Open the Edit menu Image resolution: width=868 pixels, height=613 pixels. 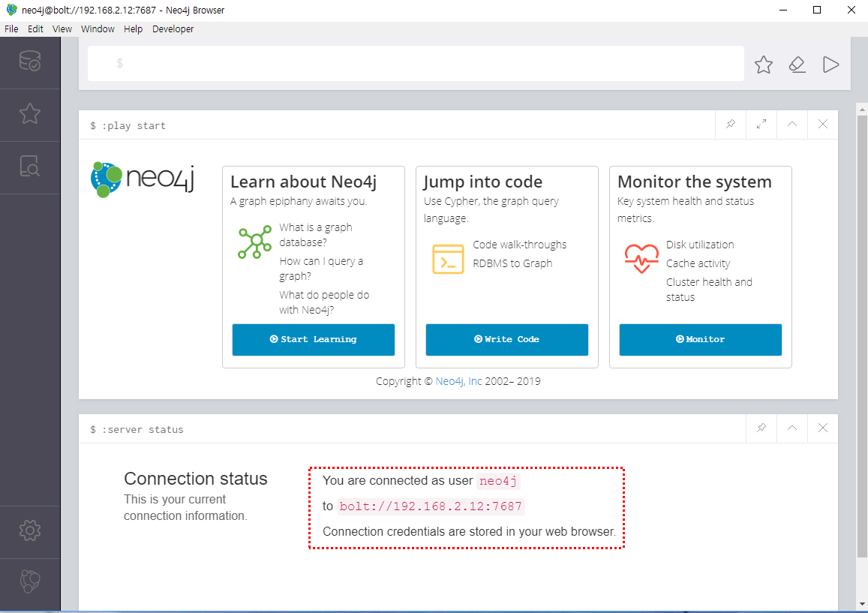pos(35,29)
